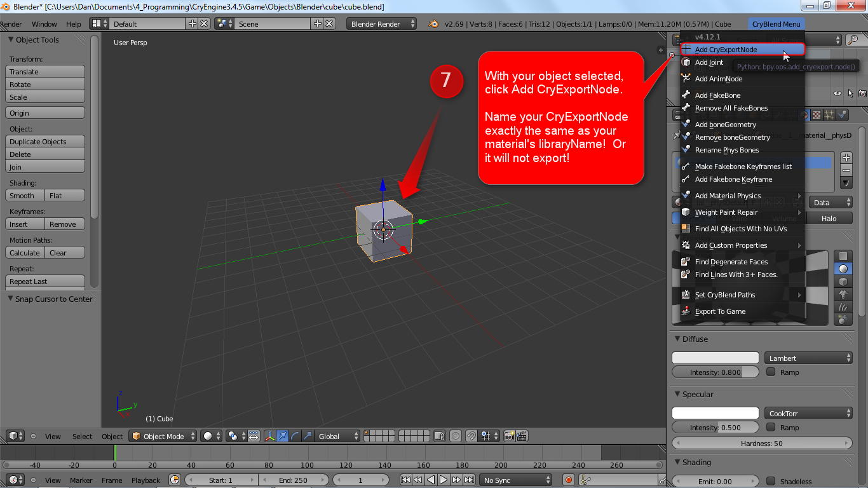Click snap magnet icon in 3D header

(471, 437)
